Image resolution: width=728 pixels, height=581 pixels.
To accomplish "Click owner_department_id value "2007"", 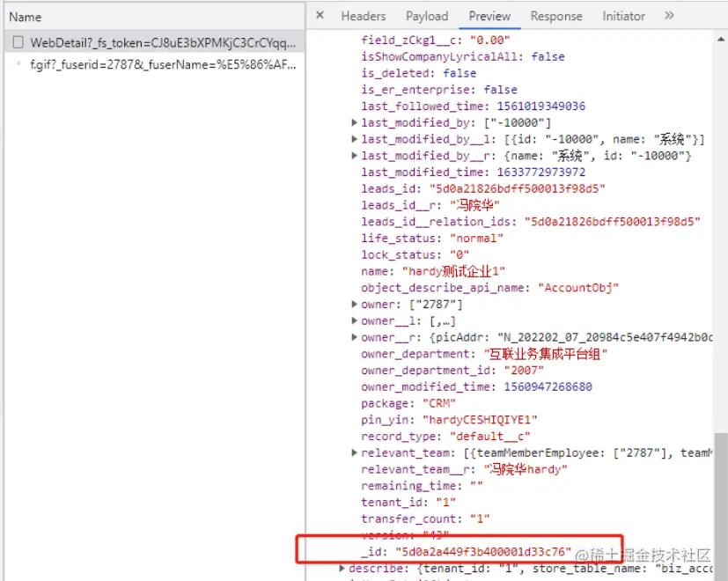I will 524,370.
